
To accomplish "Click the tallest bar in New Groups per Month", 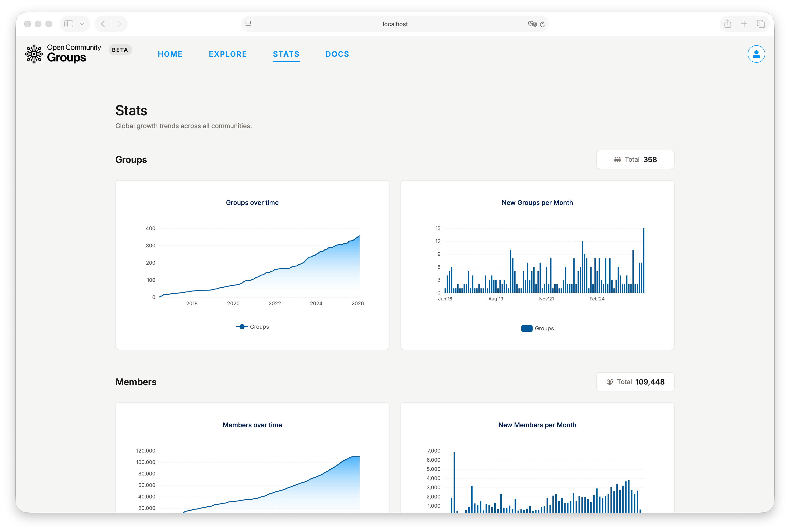I will pos(643,260).
